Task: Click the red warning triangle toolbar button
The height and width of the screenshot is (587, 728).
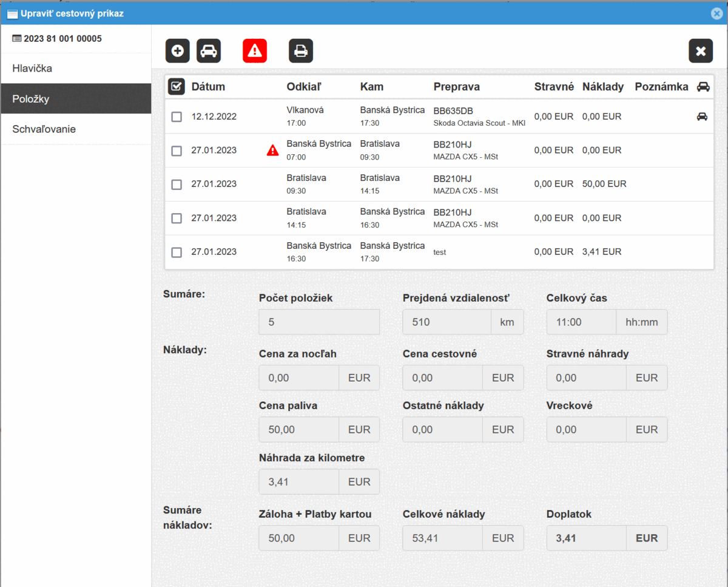Action: (255, 51)
